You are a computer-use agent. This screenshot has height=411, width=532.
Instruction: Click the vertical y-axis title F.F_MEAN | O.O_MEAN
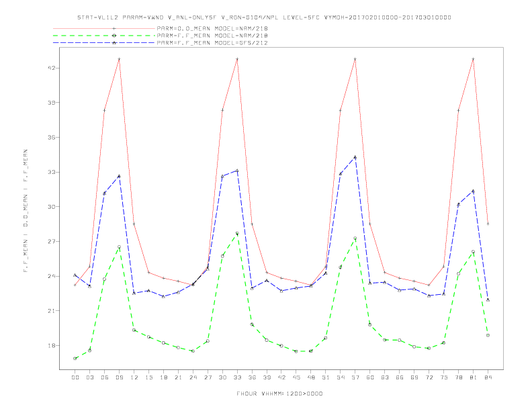coord(26,211)
